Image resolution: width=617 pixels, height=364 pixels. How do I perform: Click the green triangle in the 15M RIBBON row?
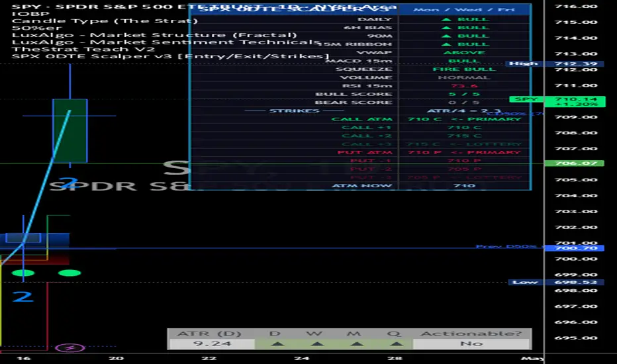tap(446, 44)
